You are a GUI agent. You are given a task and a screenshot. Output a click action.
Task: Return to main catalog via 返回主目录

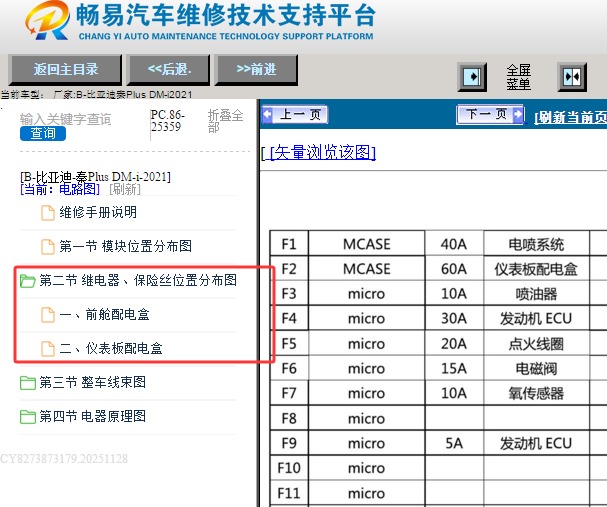point(65,70)
